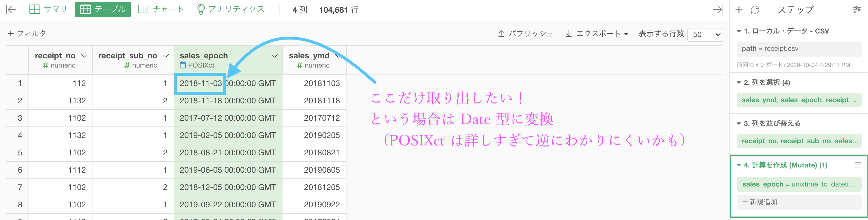Click the POSIXct calendar type icon

point(183,65)
